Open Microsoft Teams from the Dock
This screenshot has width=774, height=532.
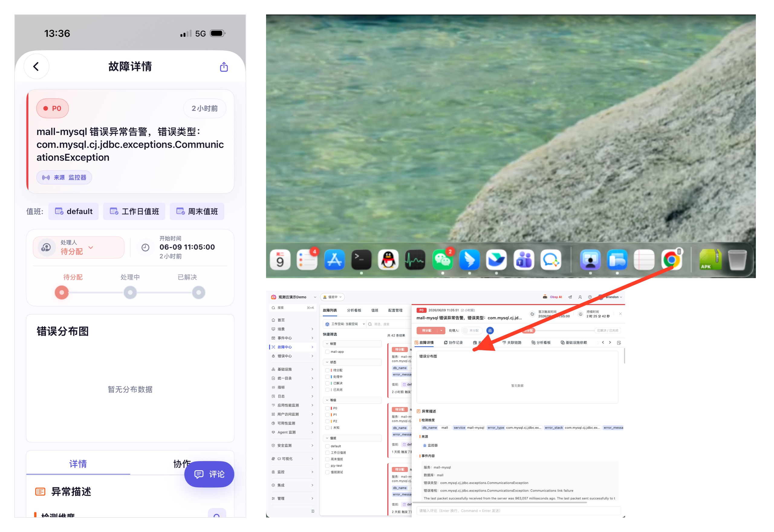tap(524, 260)
